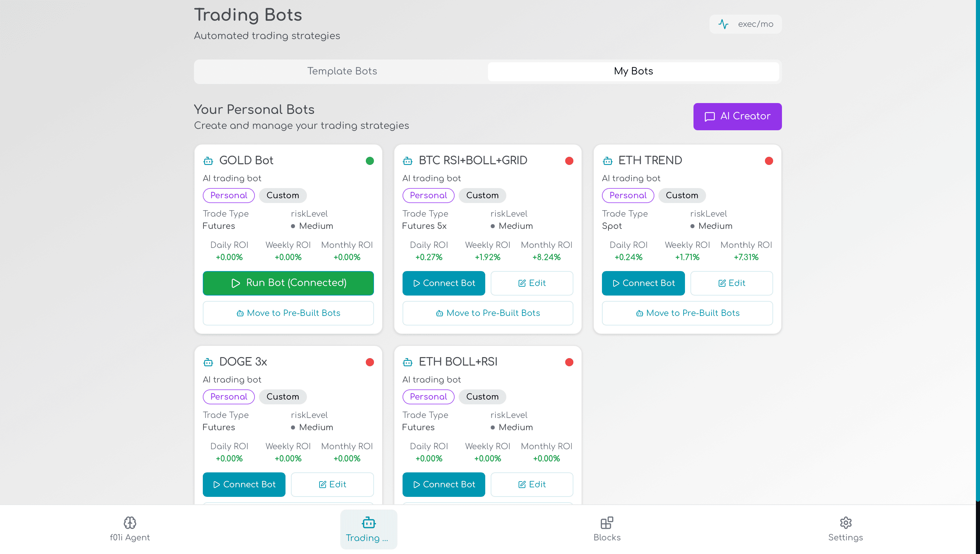The width and height of the screenshot is (980, 554).
Task: Click robot icon beside DOGE 3x title
Action: click(208, 362)
